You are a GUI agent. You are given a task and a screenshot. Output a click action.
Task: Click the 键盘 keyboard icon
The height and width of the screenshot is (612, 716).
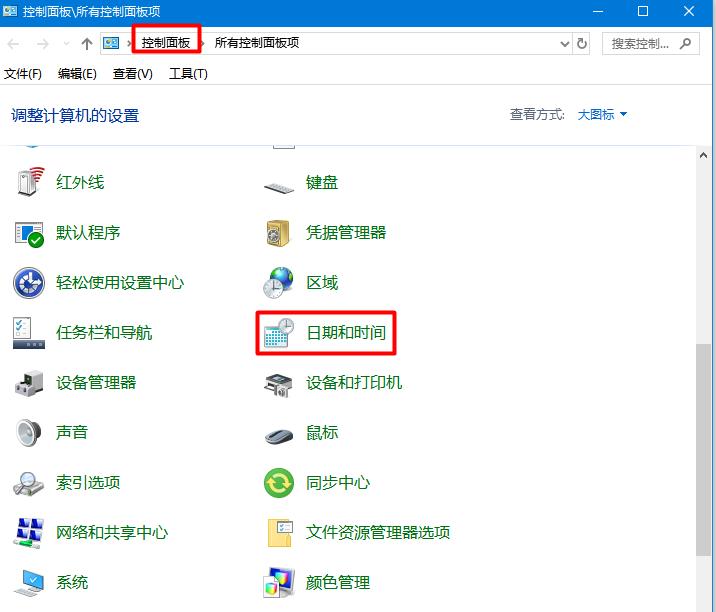(x=279, y=184)
